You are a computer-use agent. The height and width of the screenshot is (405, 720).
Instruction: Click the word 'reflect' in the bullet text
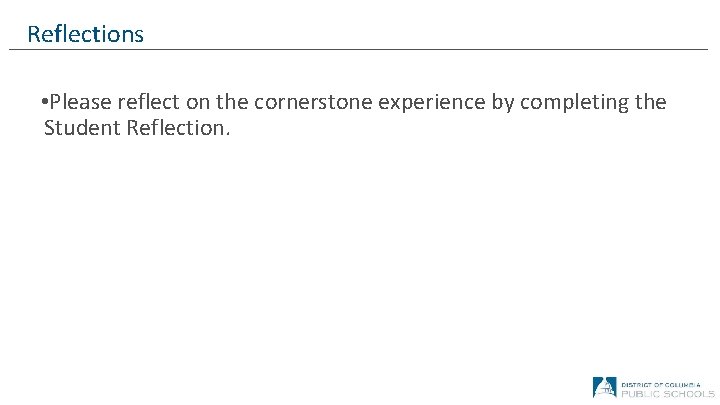148,102
